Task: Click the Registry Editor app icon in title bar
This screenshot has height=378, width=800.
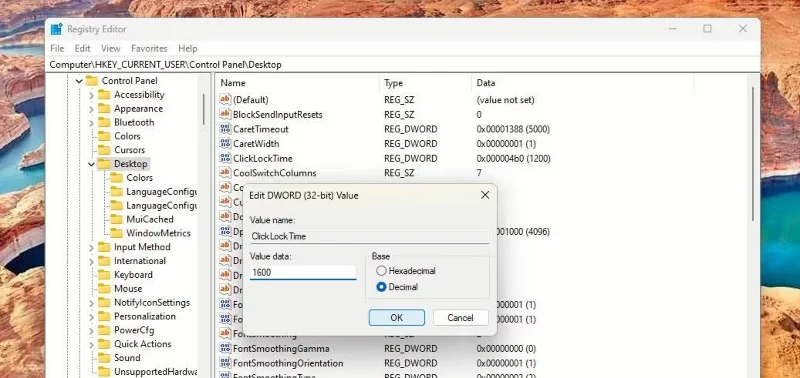Action: click(56, 29)
